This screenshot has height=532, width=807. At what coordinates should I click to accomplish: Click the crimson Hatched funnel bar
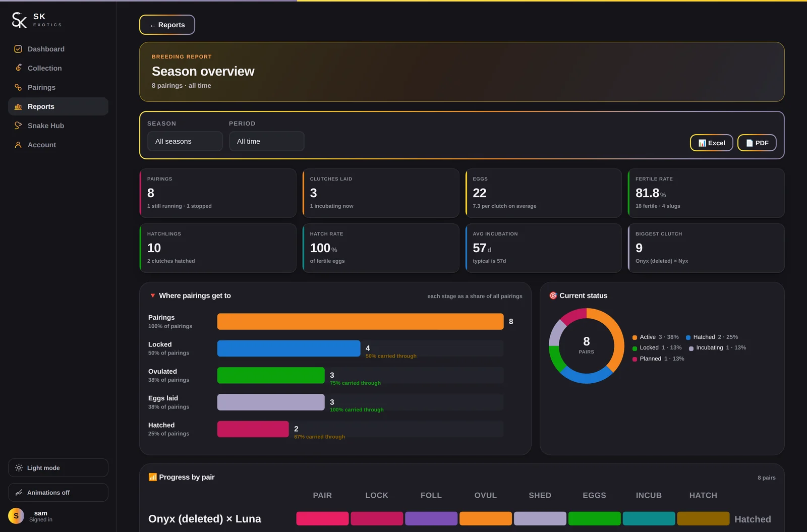click(253, 429)
